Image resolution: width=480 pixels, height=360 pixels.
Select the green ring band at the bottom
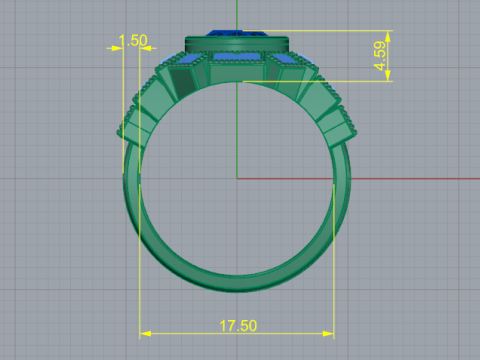point(237,283)
